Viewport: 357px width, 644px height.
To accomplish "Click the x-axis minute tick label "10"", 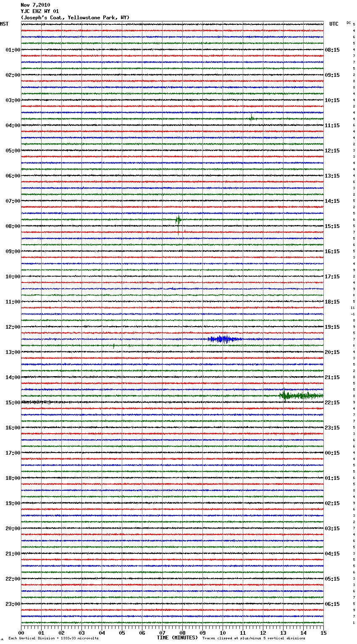I will tap(223, 633).
